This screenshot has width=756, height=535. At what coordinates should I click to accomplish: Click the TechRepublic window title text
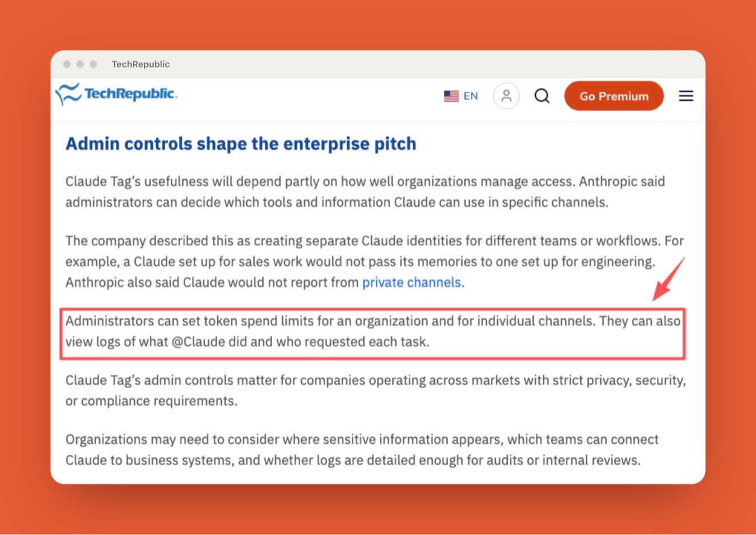click(141, 64)
